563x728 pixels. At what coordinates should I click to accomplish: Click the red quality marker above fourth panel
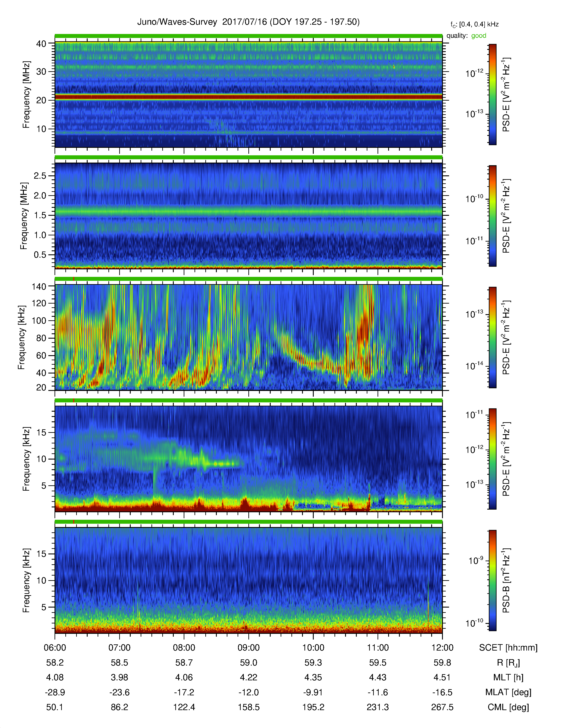pos(74,400)
